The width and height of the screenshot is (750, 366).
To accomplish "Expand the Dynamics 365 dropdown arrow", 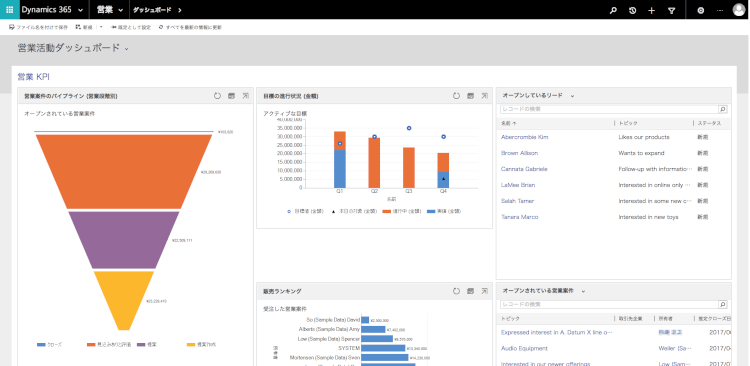I will 80,10.
